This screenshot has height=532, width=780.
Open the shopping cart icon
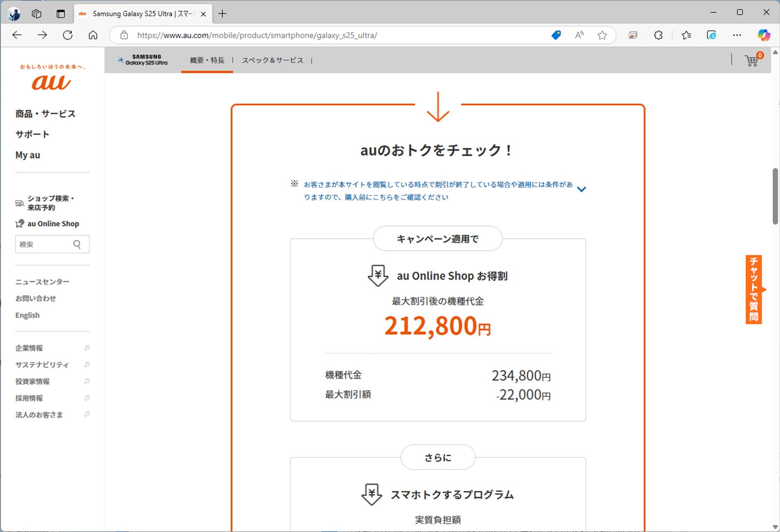click(753, 61)
